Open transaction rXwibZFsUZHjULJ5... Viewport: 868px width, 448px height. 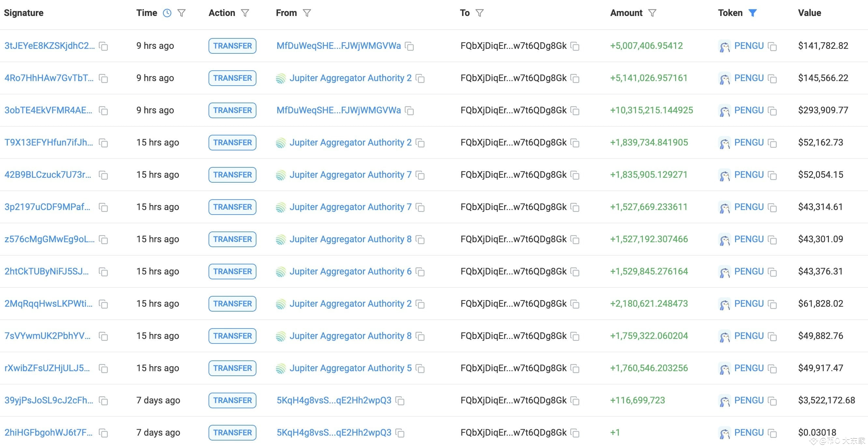(x=47, y=368)
